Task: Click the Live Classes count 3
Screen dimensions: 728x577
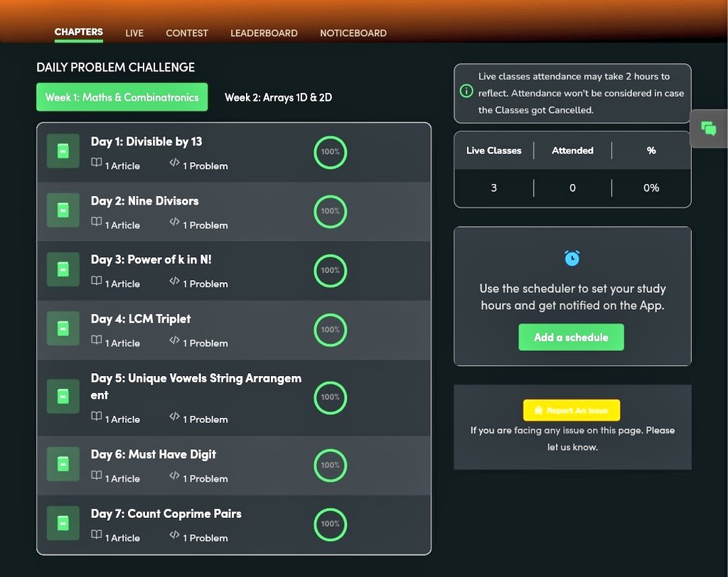Action: [493, 188]
